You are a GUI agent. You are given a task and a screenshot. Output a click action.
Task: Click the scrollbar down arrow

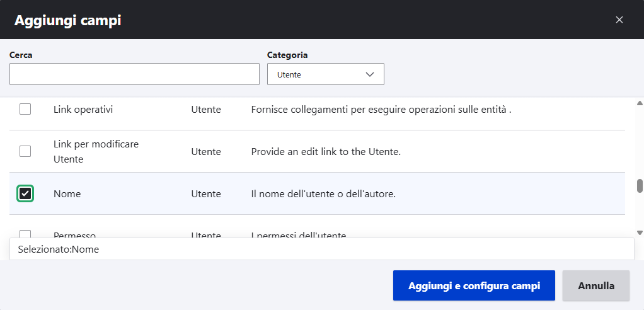tap(640, 233)
